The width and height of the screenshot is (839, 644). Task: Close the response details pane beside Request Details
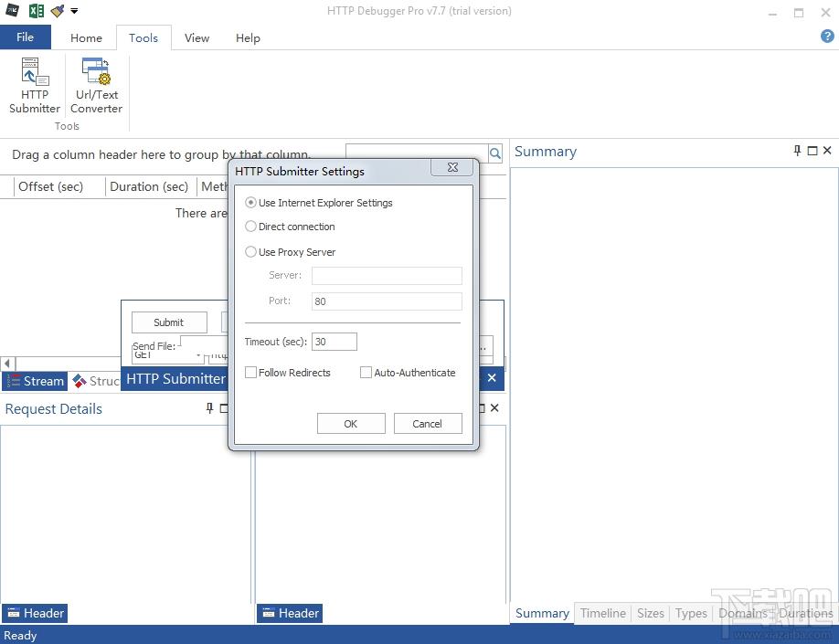494,408
